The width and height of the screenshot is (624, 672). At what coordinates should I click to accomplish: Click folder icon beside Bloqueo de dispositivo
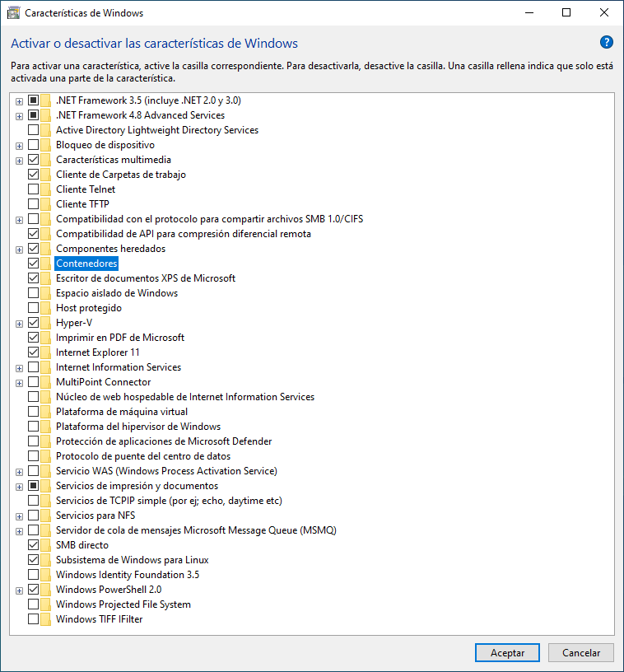click(46, 145)
